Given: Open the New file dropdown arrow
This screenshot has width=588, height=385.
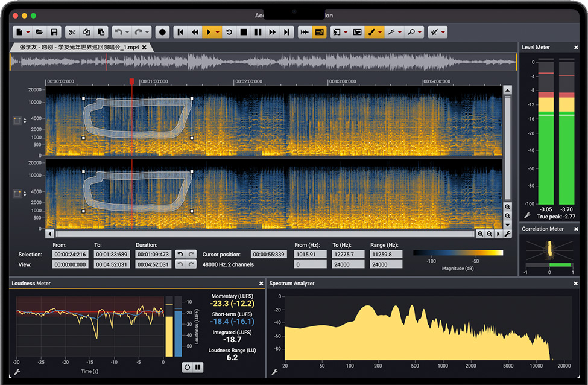Looking at the screenshot, I should (28, 32).
